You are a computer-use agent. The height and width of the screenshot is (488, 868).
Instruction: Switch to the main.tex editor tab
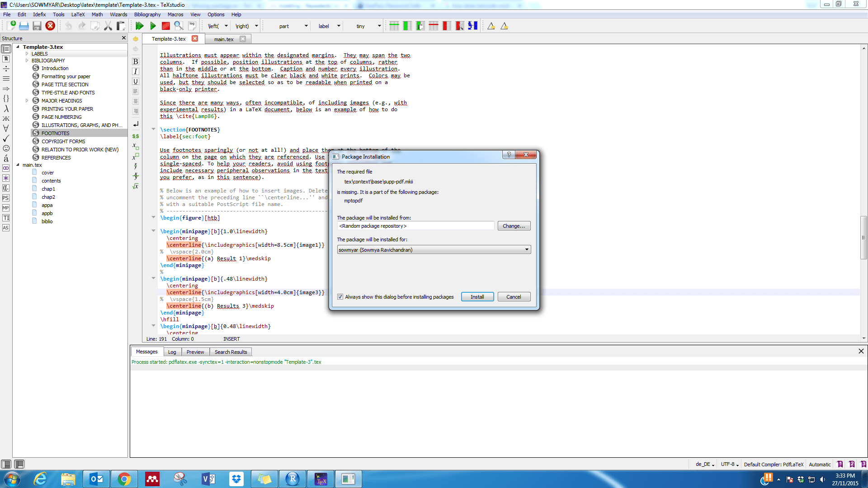click(x=224, y=39)
